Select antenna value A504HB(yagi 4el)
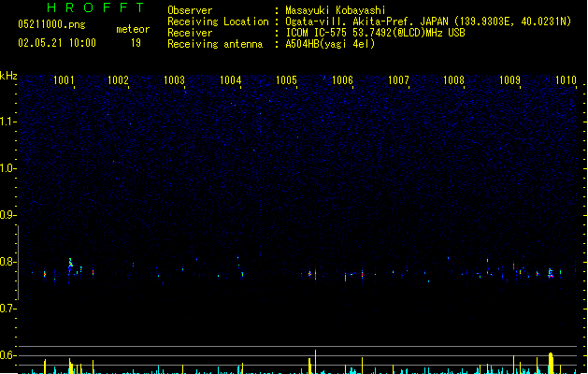This screenshot has height=374, width=588. [x=330, y=44]
